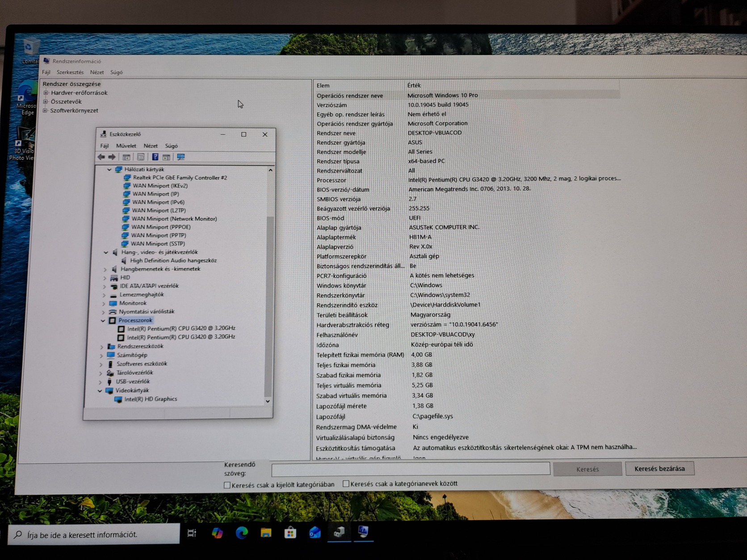The height and width of the screenshot is (560, 747).
Task: Click the WAN Miniport (IKEv2) device icon
Action: (127, 186)
